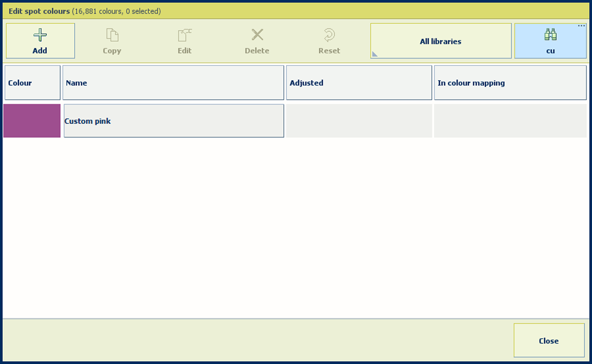Viewport: 592px width, 364px height.
Task: Click the binoculars search icon
Action: pos(550,35)
